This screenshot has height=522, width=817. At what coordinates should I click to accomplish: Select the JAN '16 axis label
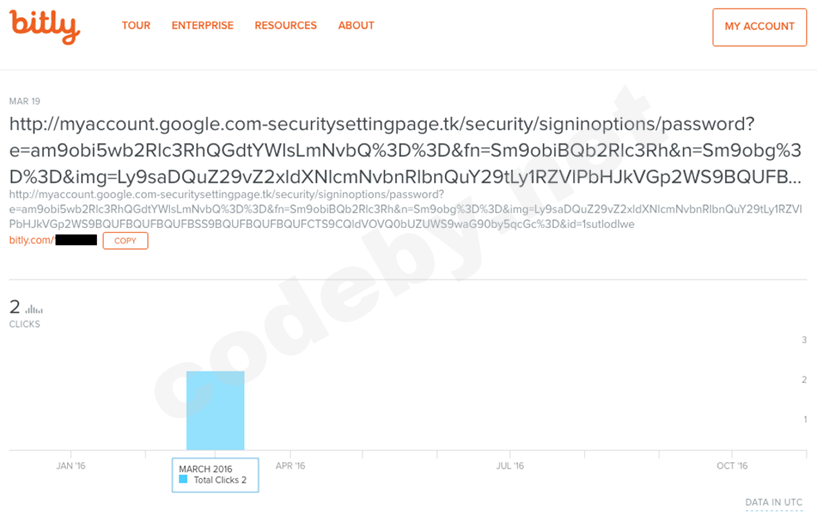[71, 466]
